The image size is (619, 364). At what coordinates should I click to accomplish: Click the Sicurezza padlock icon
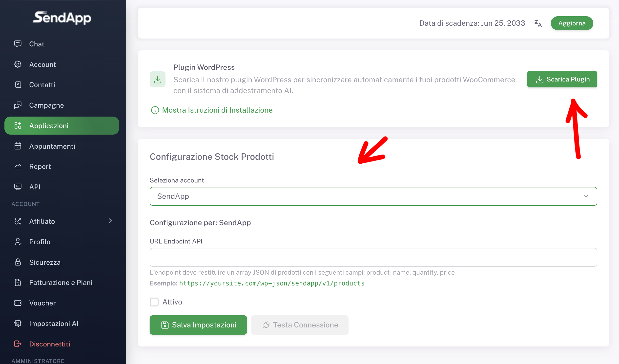(x=18, y=262)
